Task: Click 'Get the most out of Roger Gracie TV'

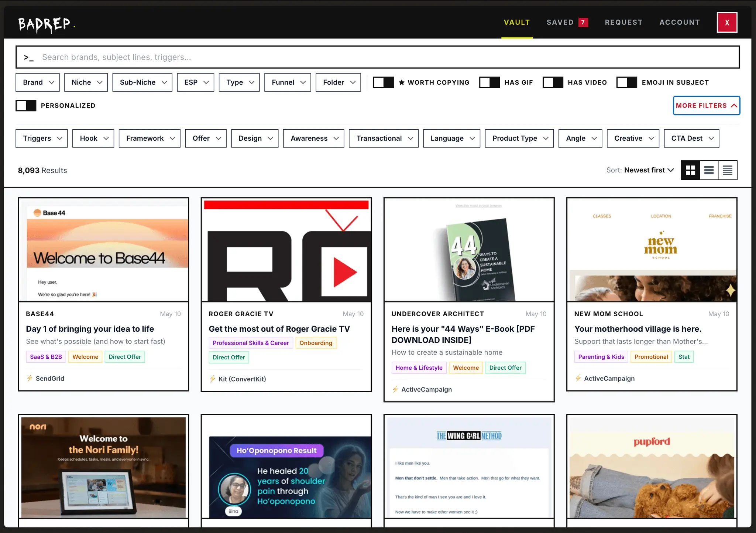Action: click(279, 329)
